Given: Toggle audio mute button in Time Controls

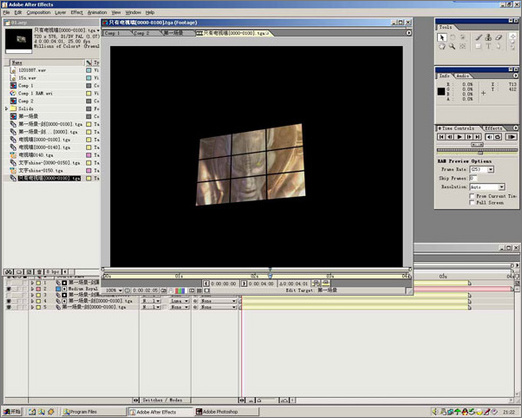Looking at the screenshot, I should coord(489,137).
